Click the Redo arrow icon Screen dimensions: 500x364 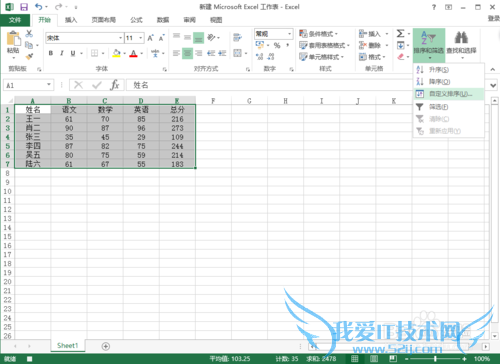[x=59, y=7]
